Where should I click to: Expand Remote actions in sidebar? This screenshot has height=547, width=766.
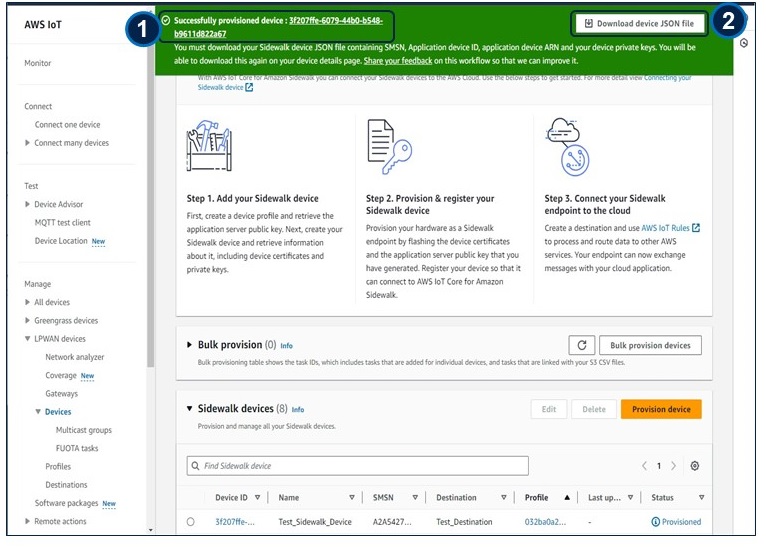[x=27, y=521]
